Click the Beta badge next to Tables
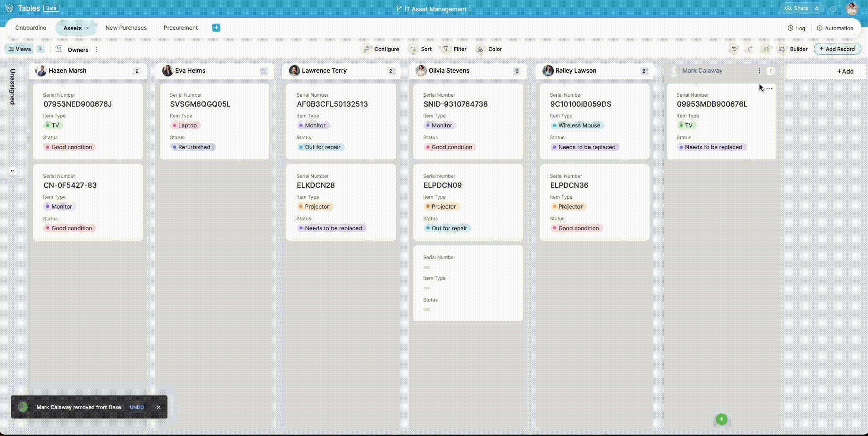This screenshot has width=868, height=436. point(51,8)
